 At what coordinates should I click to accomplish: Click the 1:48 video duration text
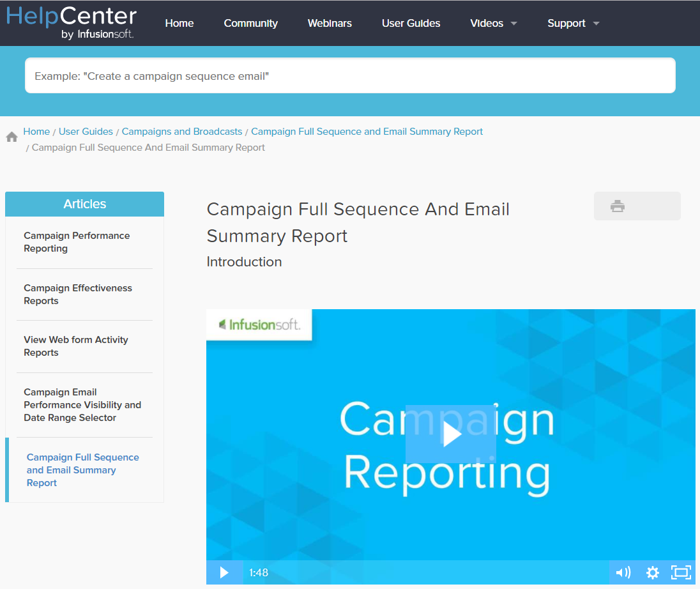tap(259, 572)
